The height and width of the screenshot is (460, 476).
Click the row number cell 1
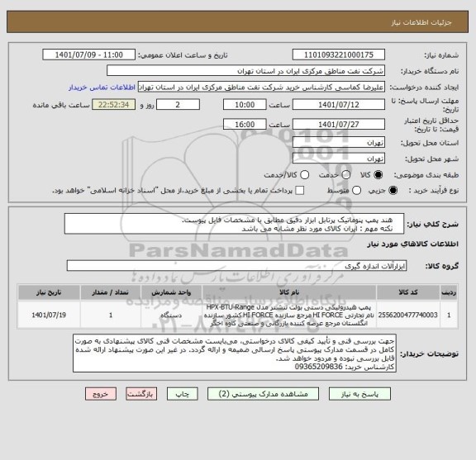click(x=449, y=315)
